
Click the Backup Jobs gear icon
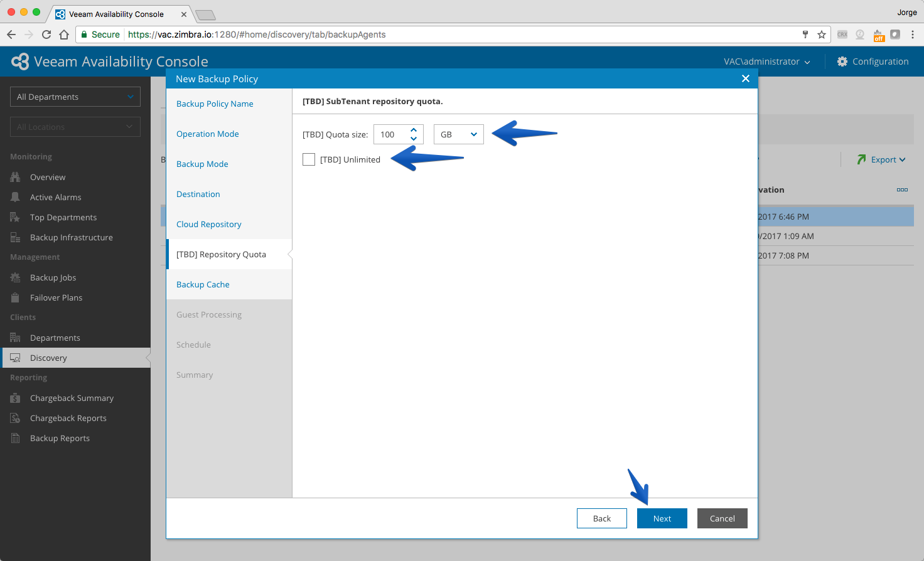click(x=15, y=277)
